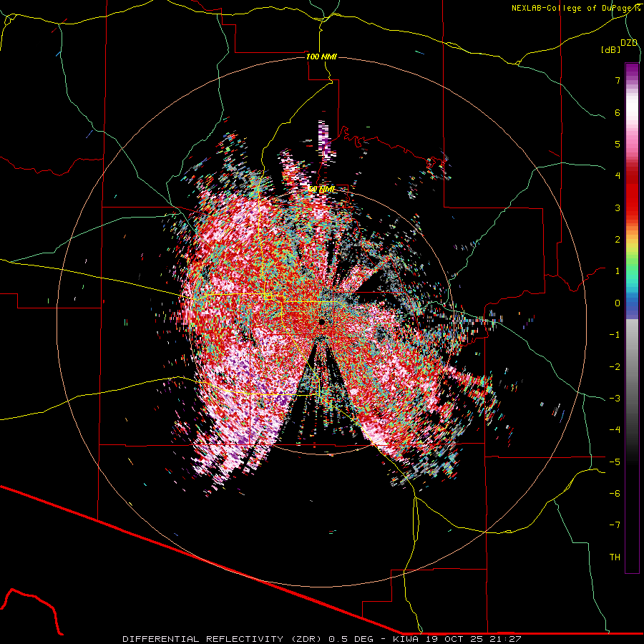Screen dimensions: 644x644
Task: Click the -1 value on the color scale
Action: [x=615, y=335]
